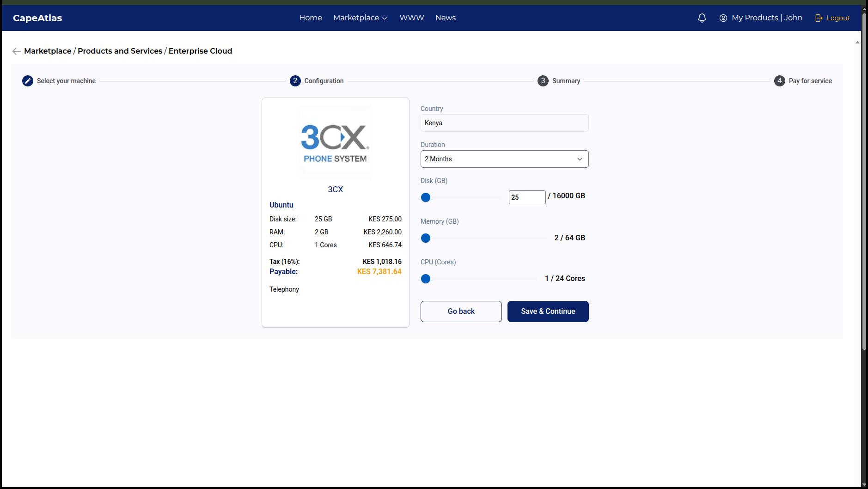Click the Country field showing Kenya
868x489 pixels.
(504, 123)
